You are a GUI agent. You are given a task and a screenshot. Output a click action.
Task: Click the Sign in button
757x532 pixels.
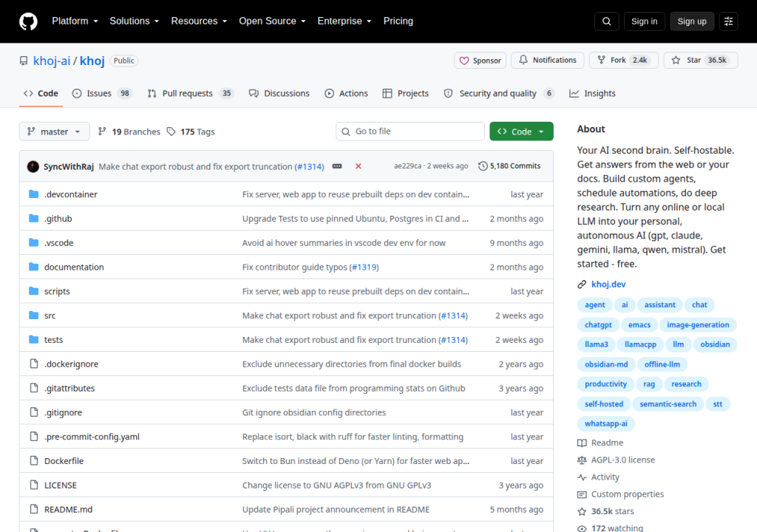point(644,21)
